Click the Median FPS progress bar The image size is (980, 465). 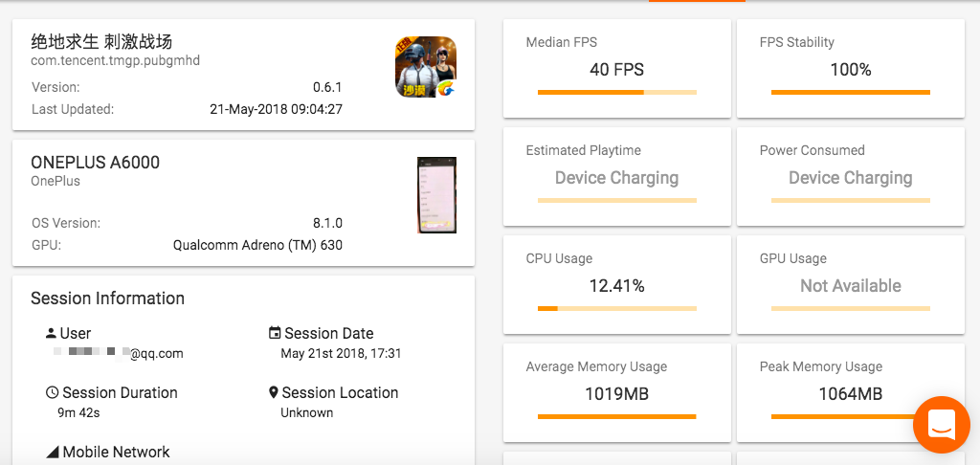pyautogui.click(x=616, y=93)
